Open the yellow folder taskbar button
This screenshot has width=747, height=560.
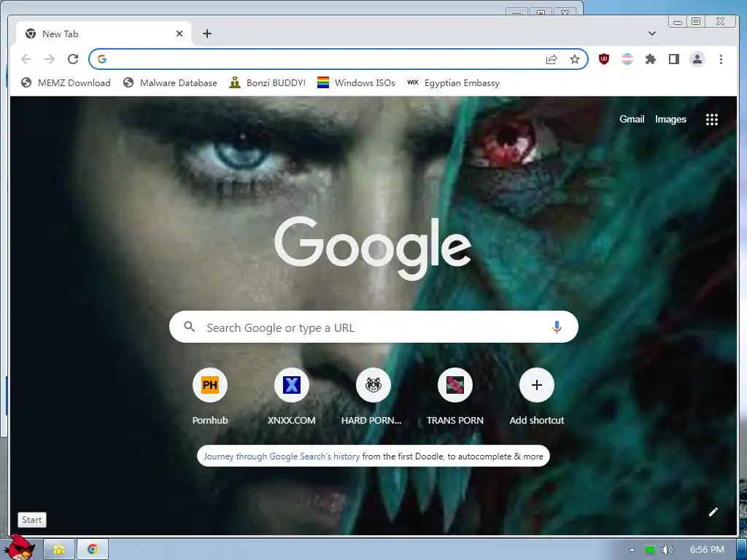tap(59, 550)
